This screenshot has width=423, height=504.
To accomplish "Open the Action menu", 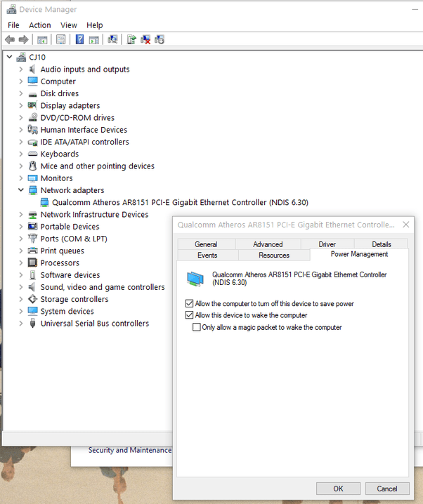I will [x=40, y=25].
